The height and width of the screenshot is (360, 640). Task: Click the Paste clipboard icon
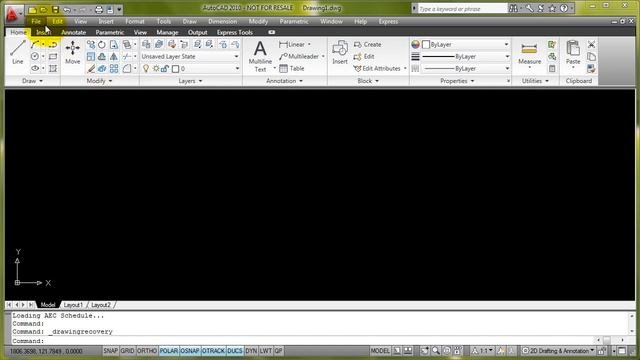click(x=573, y=52)
